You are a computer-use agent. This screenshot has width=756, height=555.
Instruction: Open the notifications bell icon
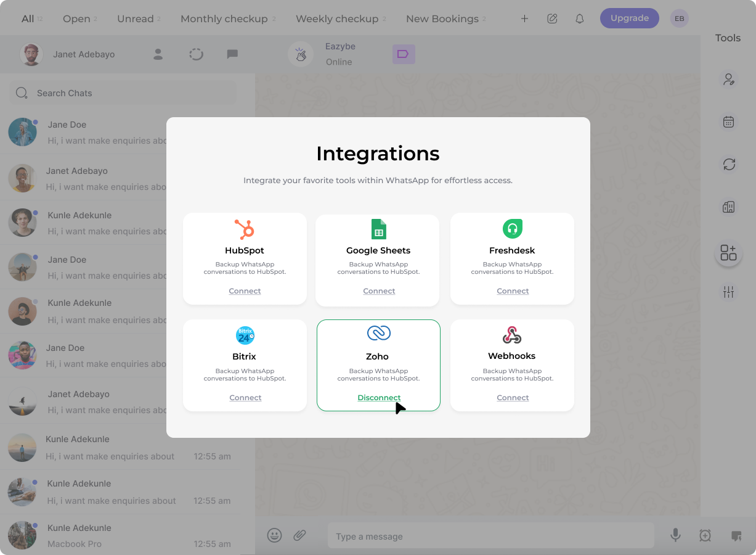coord(579,18)
